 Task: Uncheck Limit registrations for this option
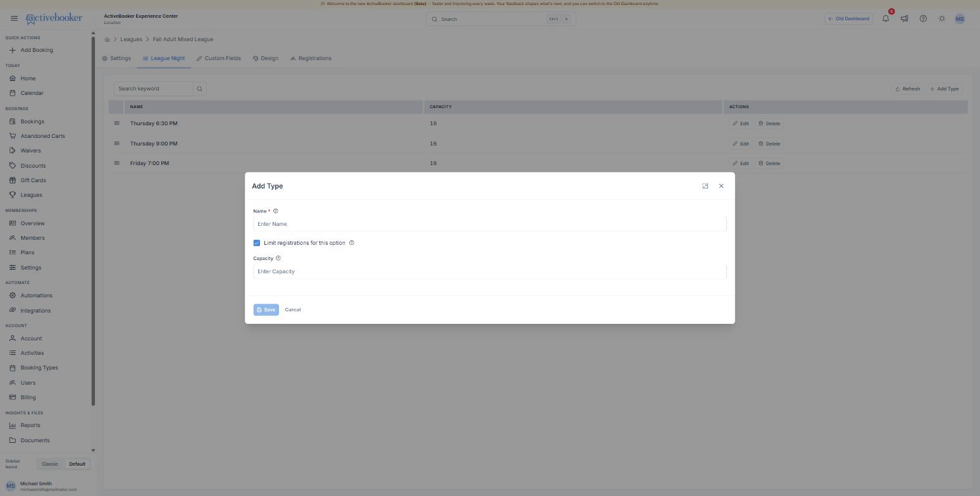257,243
